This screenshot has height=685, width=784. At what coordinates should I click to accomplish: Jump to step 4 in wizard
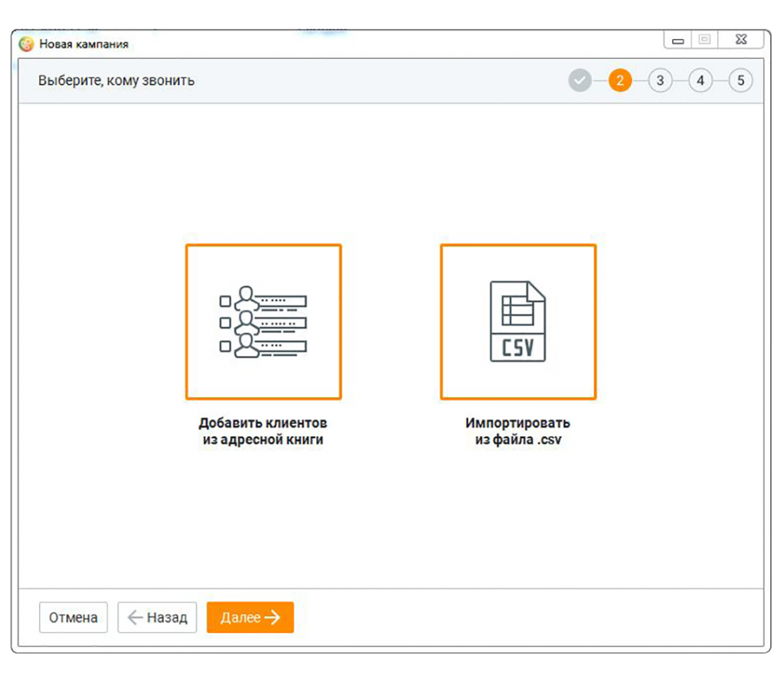click(x=700, y=80)
